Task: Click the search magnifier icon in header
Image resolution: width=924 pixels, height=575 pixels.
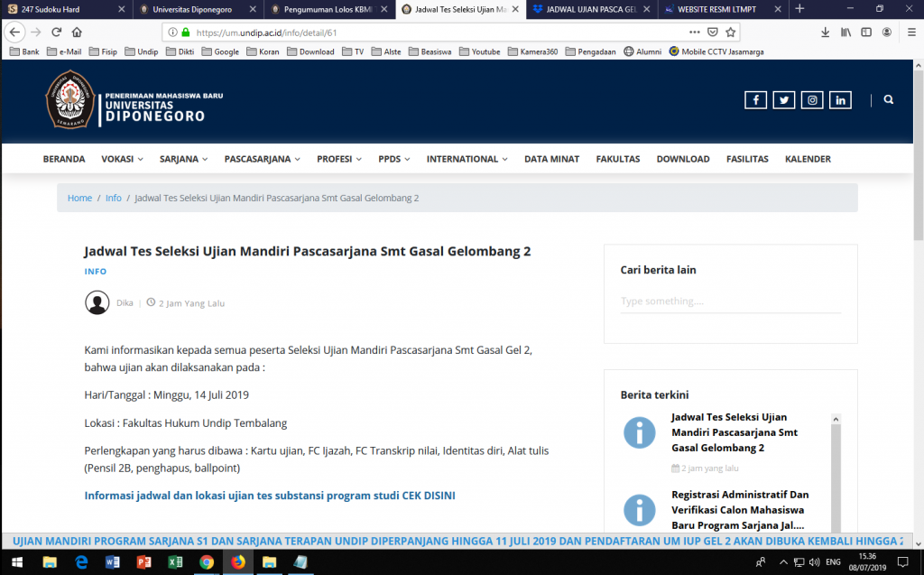Action: (x=889, y=100)
